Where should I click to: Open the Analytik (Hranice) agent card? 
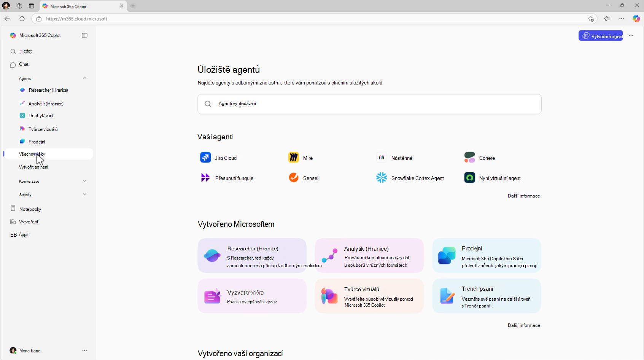click(369, 255)
